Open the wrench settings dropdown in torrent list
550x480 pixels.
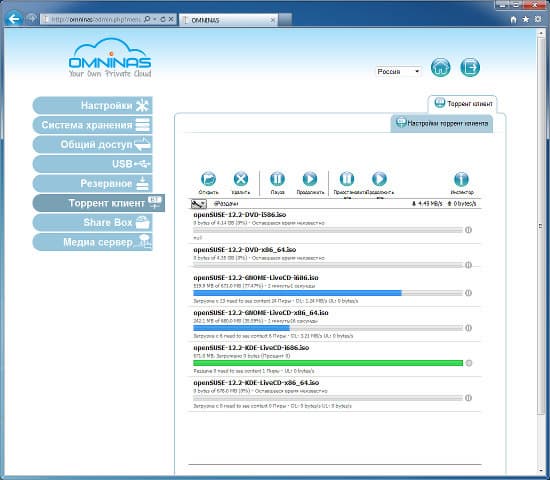(x=199, y=204)
